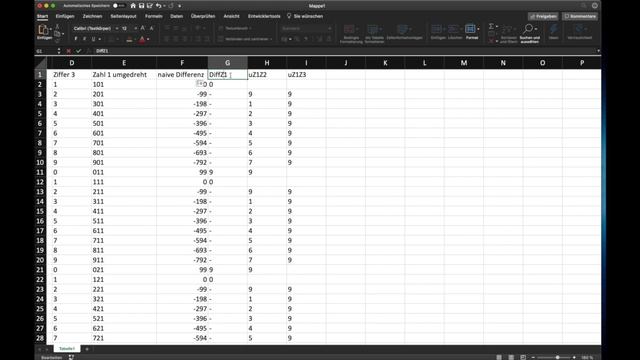
Task: Open the Copy options dropdown arrow
Action: 63,34
